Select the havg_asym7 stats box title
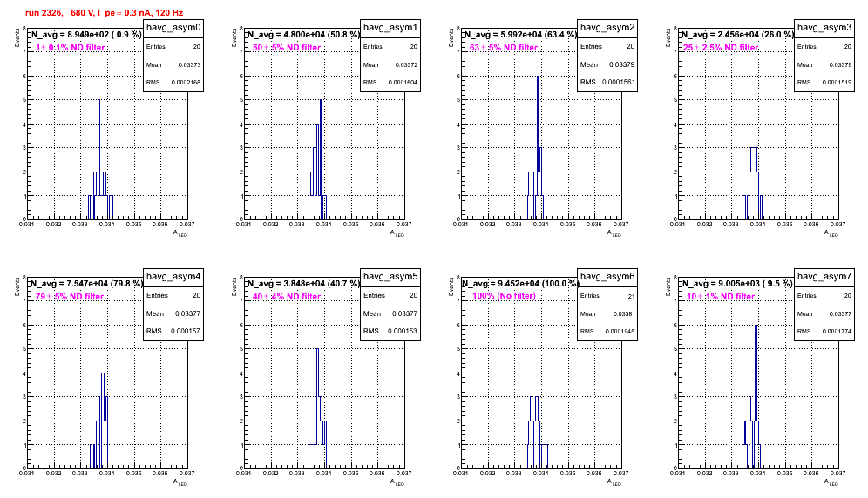The image size is (868, 498). pos(824,277)
